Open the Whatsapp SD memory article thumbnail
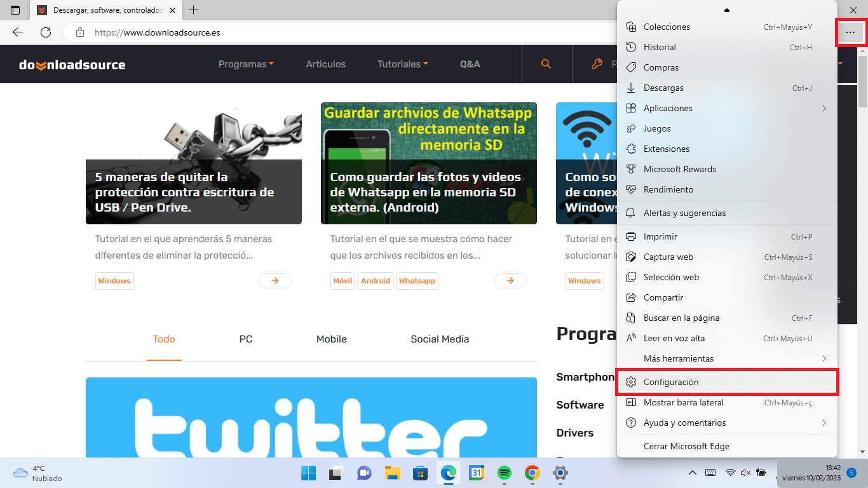 coord(429,163)
